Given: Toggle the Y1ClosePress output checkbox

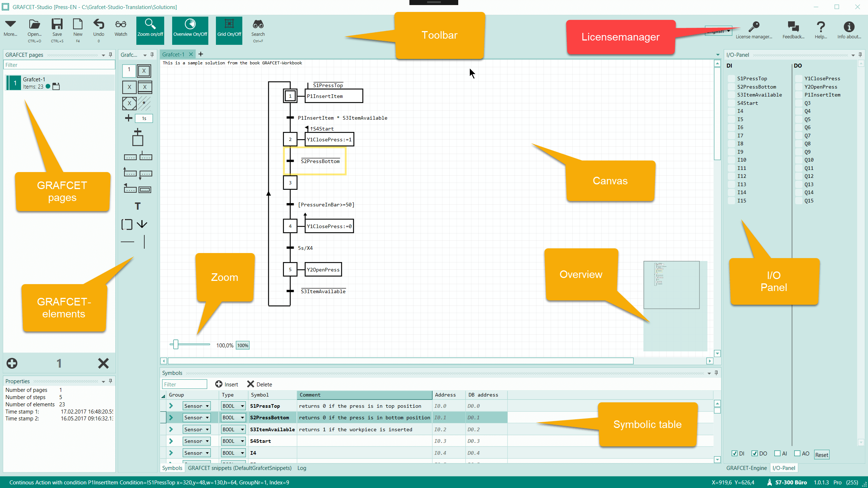Looking at the screenshot, I should pos(799,78).
